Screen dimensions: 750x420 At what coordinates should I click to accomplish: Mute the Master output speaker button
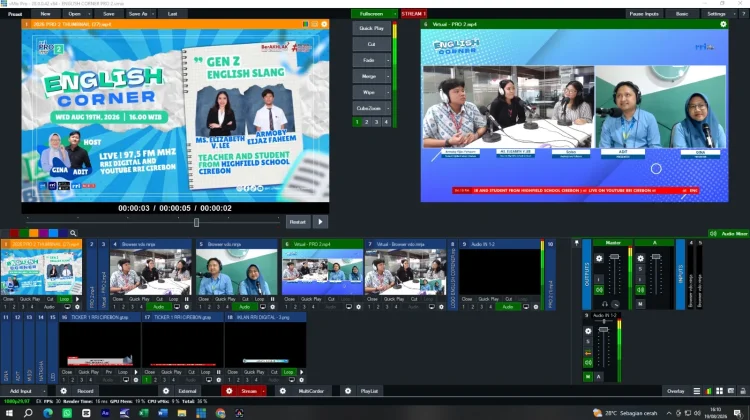click(x=599, y=290)
